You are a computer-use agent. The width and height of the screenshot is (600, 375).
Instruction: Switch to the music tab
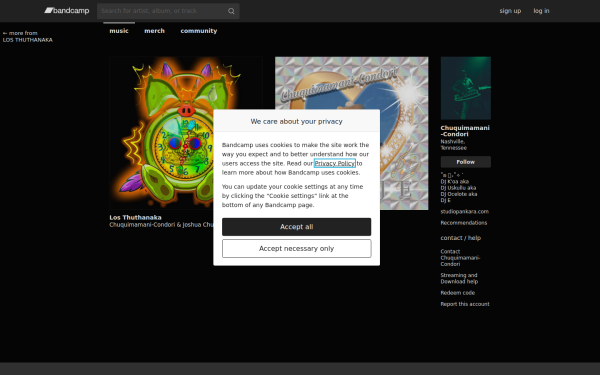119,31
